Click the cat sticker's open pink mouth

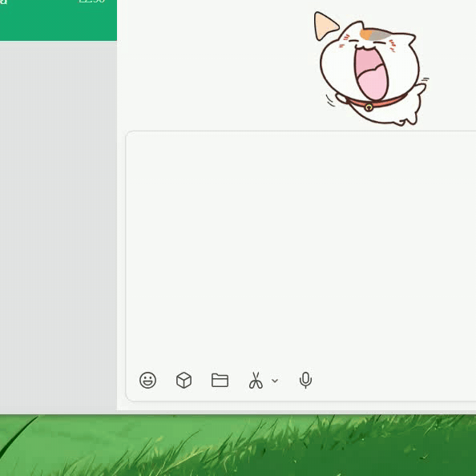coord(372,74)
